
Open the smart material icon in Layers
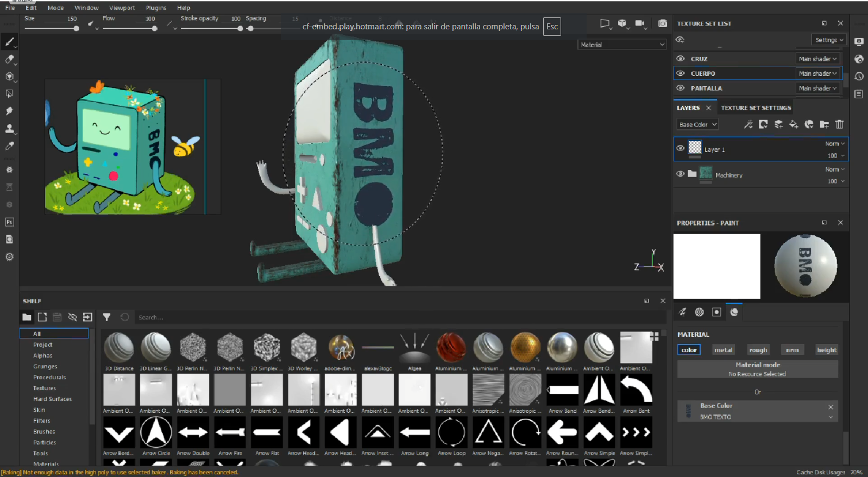(809, 124)
